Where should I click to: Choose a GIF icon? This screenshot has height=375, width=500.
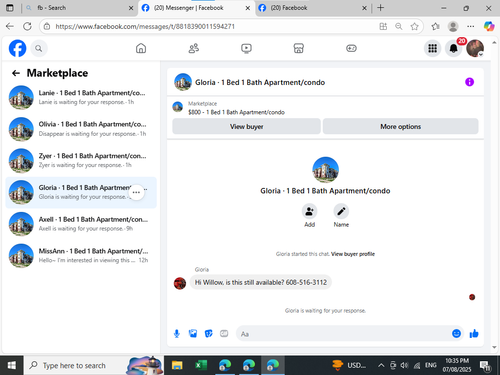point(224,333)
